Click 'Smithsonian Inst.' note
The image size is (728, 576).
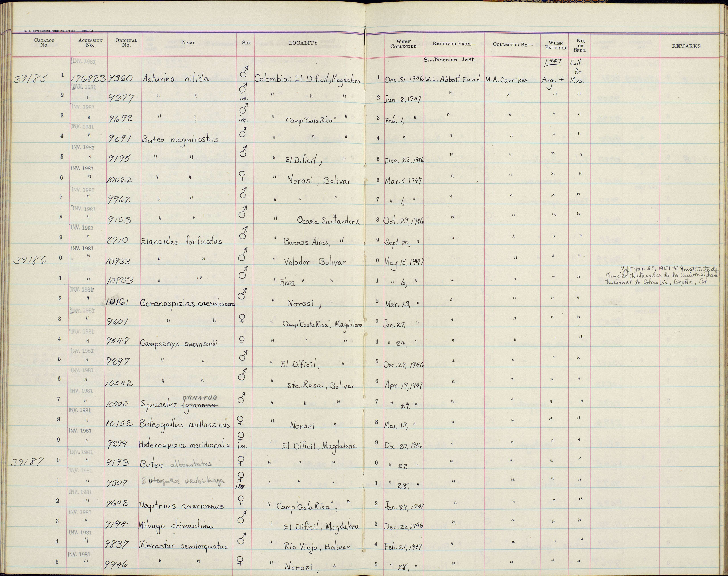[449, 60]
